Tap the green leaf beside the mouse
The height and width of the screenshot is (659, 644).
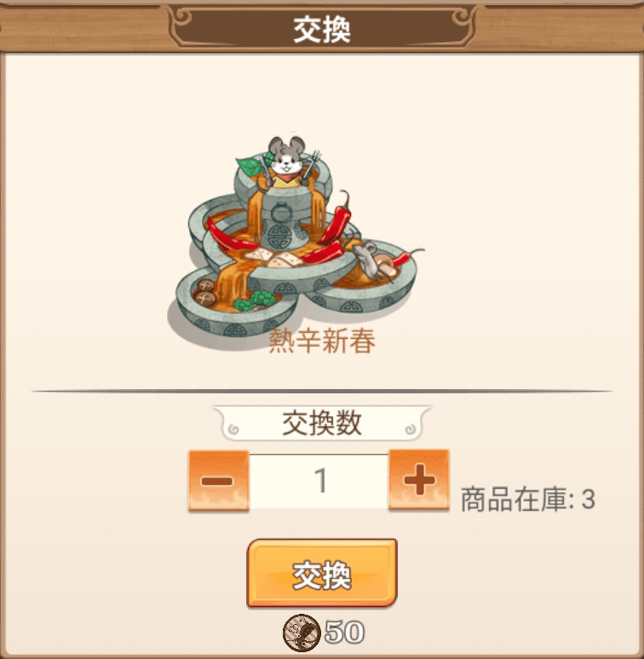pyautogui.click(x=250, y=166)
